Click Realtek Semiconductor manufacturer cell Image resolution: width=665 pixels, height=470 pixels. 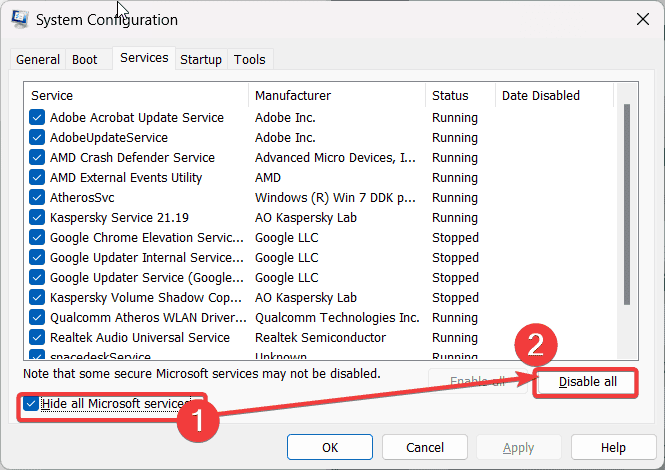[320, 337]
